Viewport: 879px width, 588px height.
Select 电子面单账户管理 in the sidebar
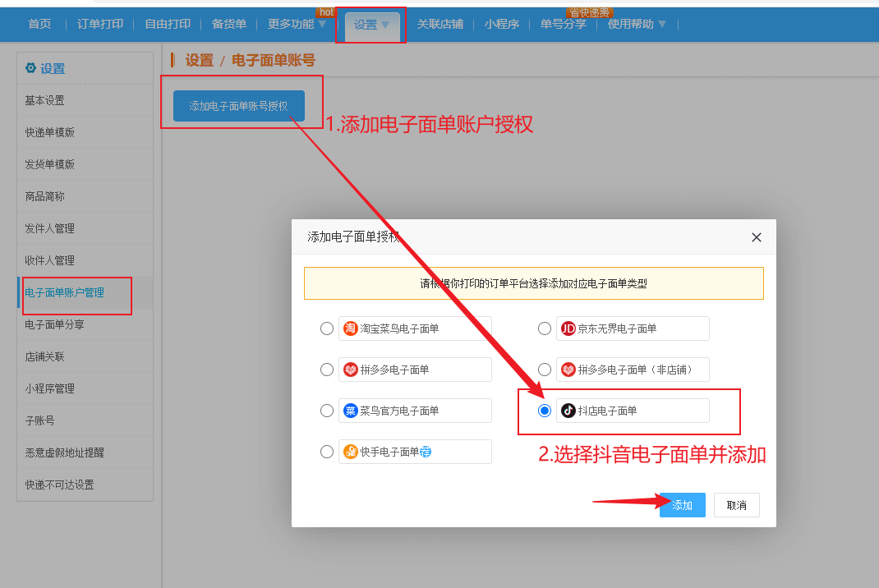pyautogui.click(x=85, y=292)
